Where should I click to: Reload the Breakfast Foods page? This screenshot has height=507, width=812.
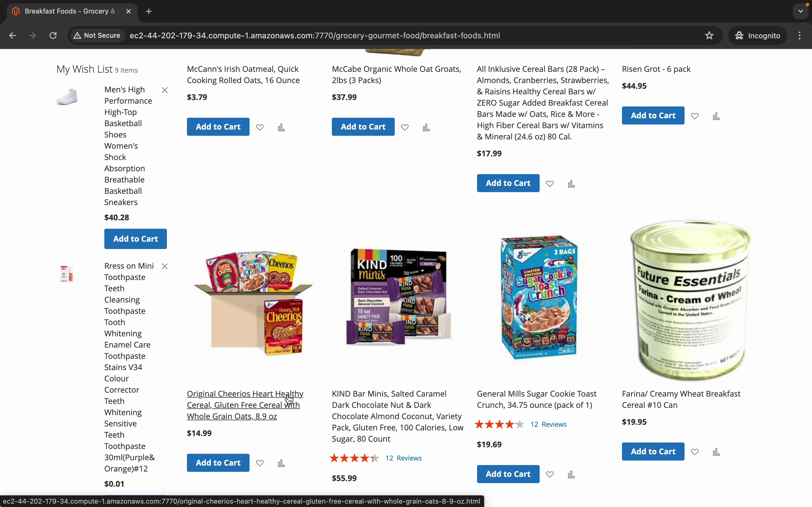click(x=53, y=35)
